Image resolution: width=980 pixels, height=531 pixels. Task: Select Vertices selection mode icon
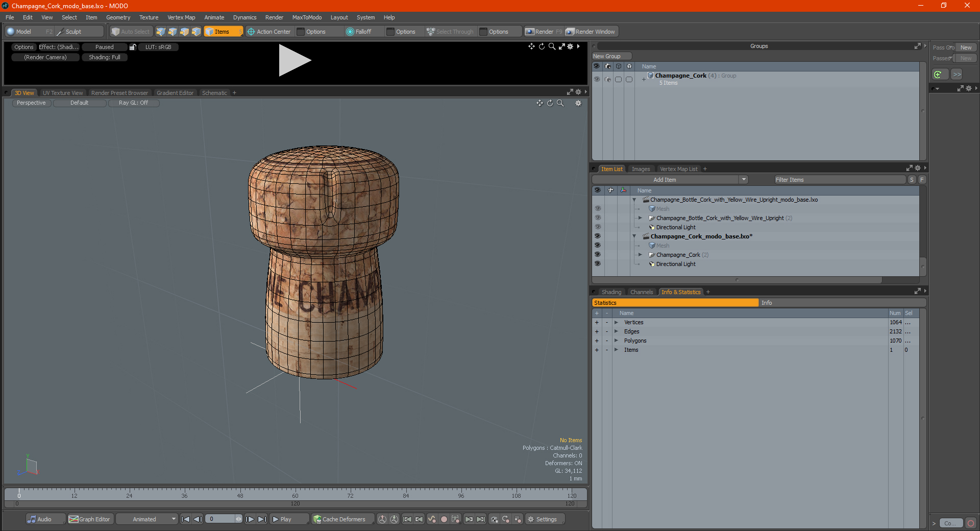tap(161, 32)
